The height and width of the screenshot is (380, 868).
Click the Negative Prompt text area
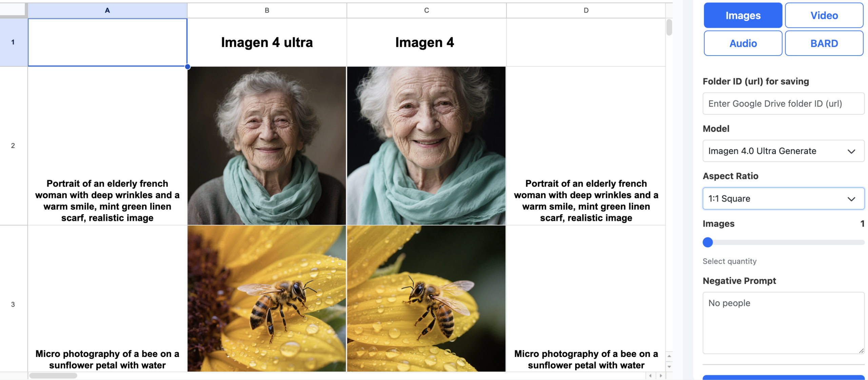(783, 323)
